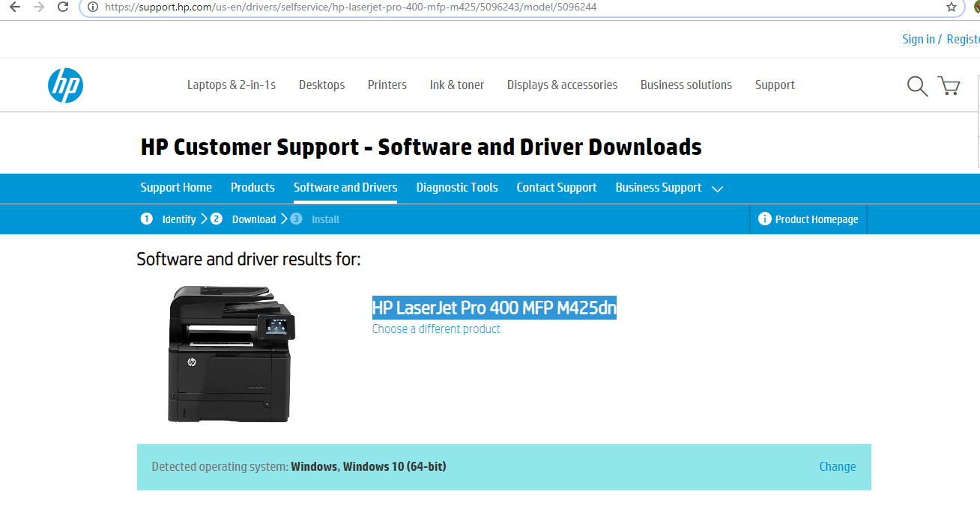This screenshot has width=980, height=506.
Task: Click the printer product thumbnail image
Action: (x=230, y=353)
